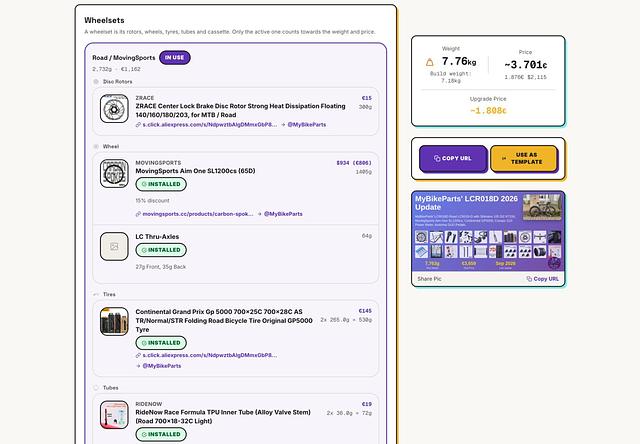Open the Continental tire aliexpress link
This screenshot has height=444, width=640.
pos(210,355)
